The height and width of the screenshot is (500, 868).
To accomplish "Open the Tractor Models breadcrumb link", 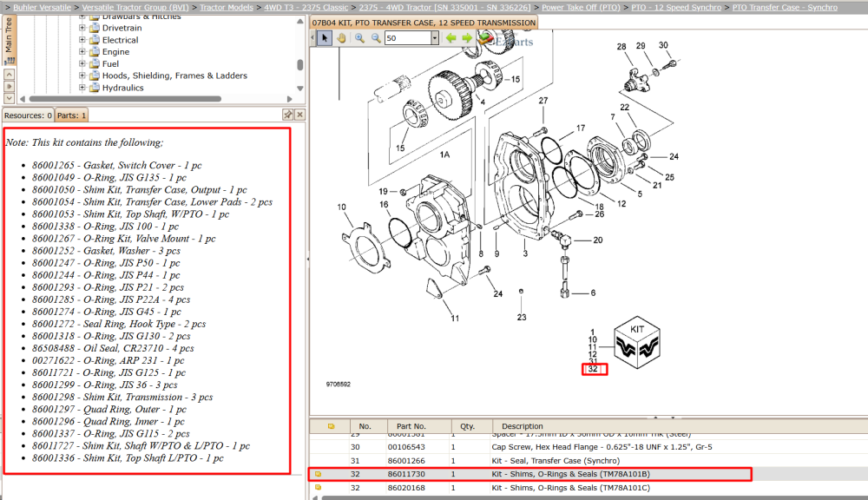I will (x=227, y=7).
